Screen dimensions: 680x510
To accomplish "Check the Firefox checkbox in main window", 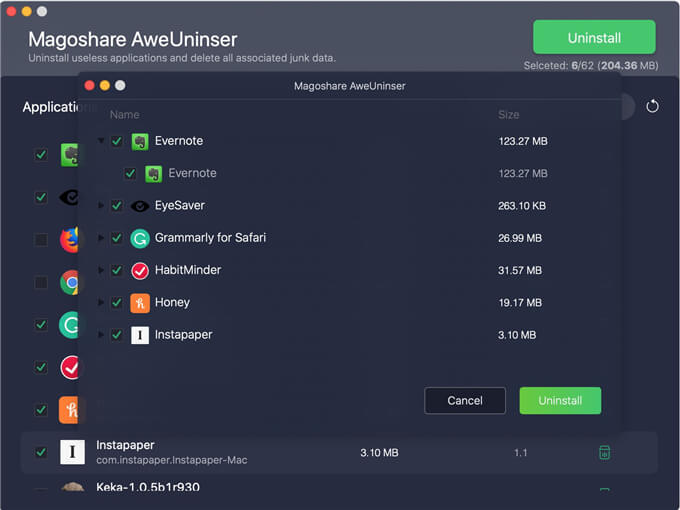I will point(41,239).
